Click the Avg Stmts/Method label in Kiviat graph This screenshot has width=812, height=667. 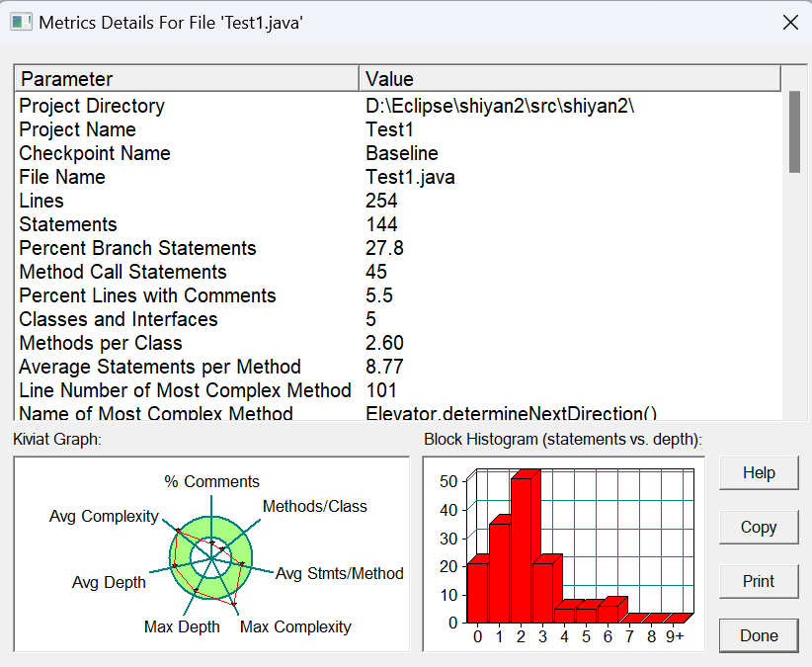339,573
